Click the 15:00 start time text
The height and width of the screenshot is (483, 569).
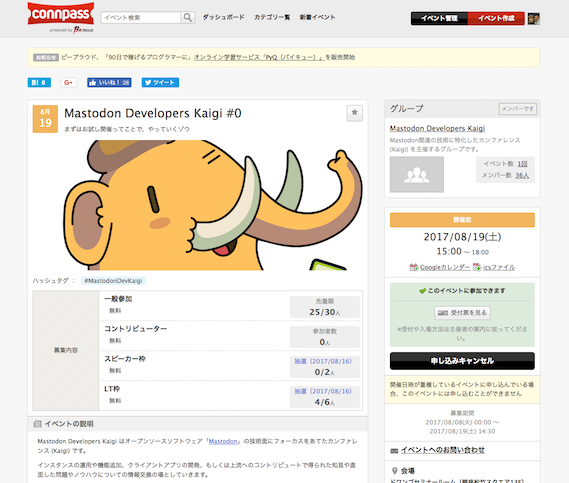(x=449, y=251)
